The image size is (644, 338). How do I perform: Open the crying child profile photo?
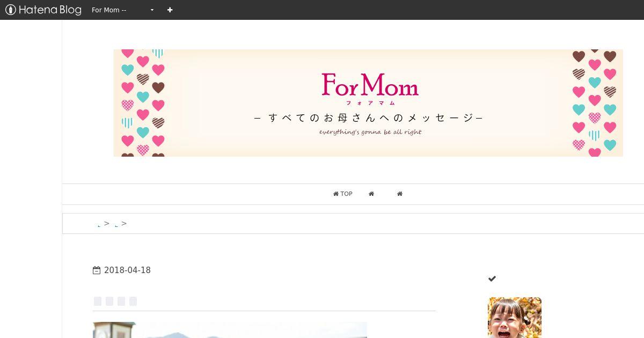coord(515,318)
